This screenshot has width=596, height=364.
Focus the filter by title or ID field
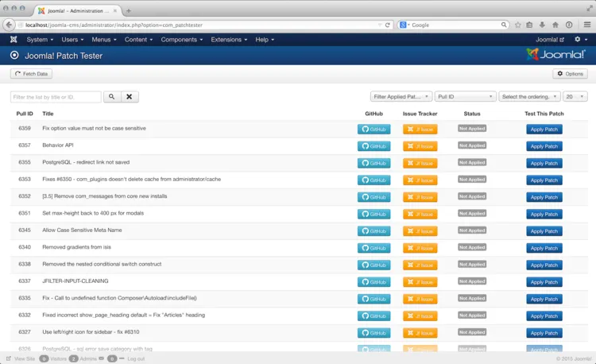tap(56, 97)
